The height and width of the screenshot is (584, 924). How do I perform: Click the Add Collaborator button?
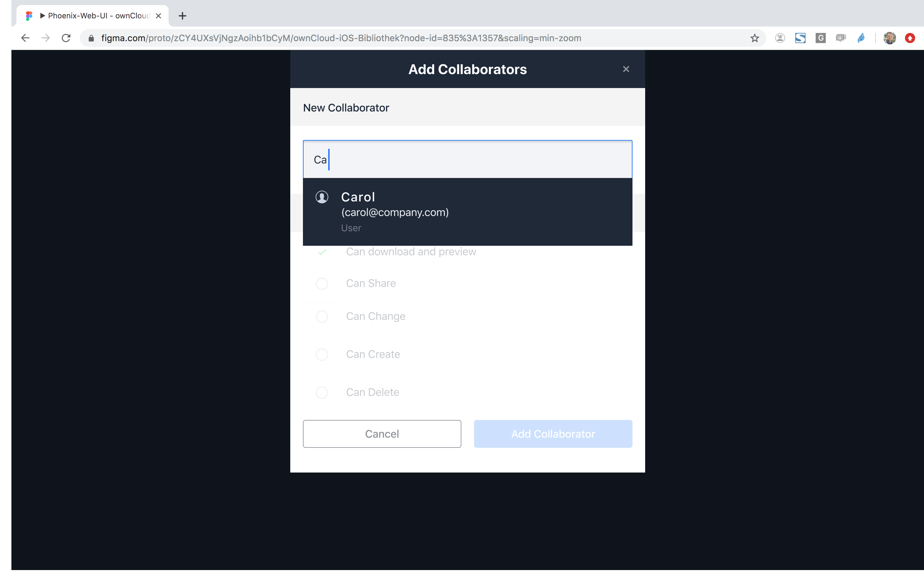click(553, 434)
